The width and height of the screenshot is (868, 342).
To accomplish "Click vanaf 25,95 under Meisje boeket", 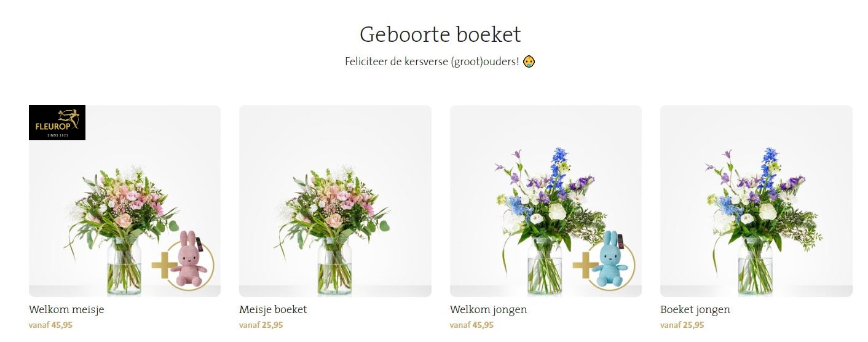I will [261, 325].
